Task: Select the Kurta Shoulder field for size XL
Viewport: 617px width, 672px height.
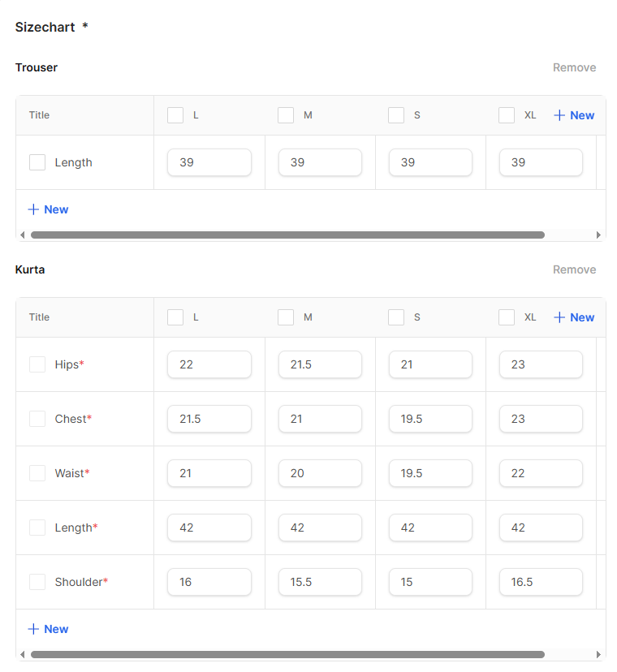Action: tap(541, 582)
